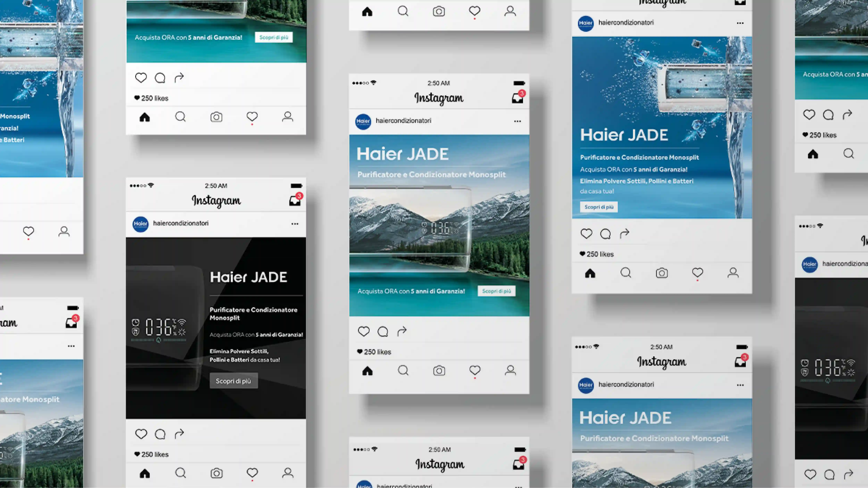
Task: Open Activity heart tab below full water-splash post
Action: click(698, 273)
